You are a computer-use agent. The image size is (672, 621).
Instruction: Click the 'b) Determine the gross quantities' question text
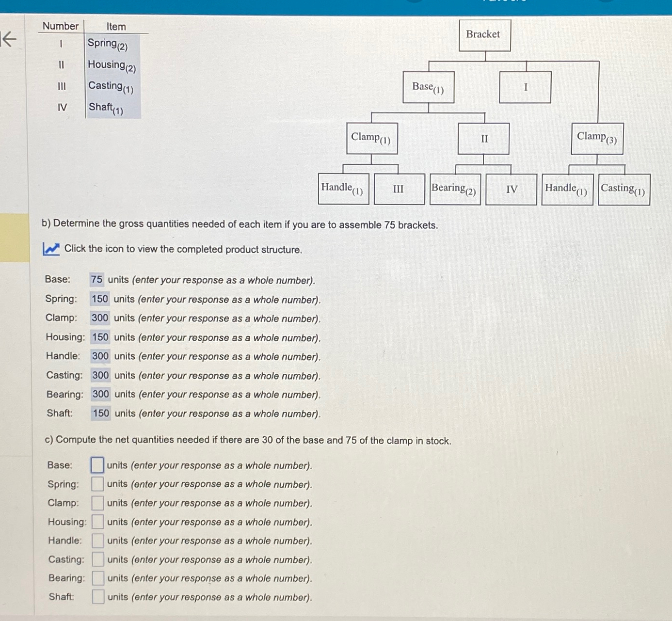[x=240, y=224]
